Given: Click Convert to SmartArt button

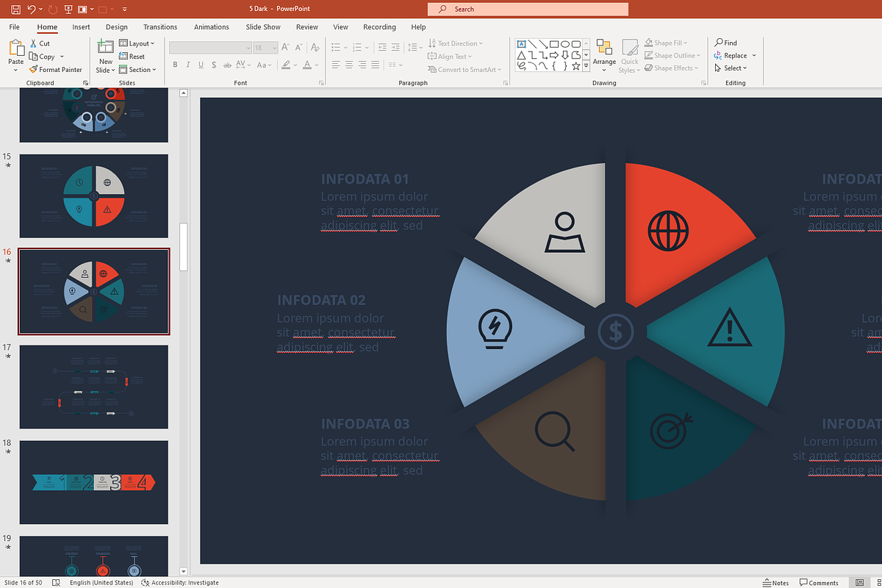Looking at the screenshot, I should coord(465,70).
